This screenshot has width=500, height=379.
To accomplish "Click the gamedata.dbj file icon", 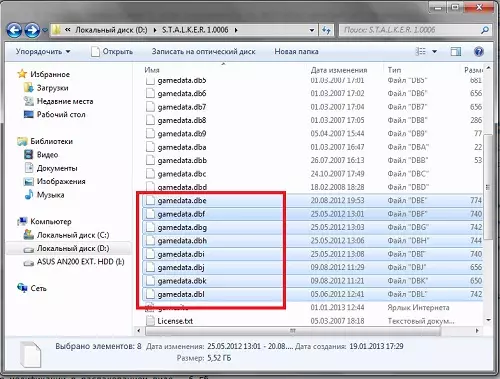I will (150, 267).
